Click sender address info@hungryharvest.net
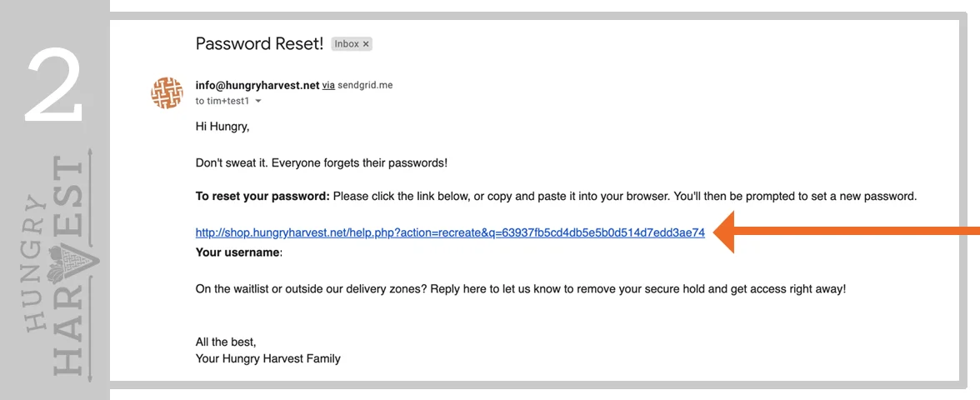This screenshot has height=400, width=980. pos(257,85)
